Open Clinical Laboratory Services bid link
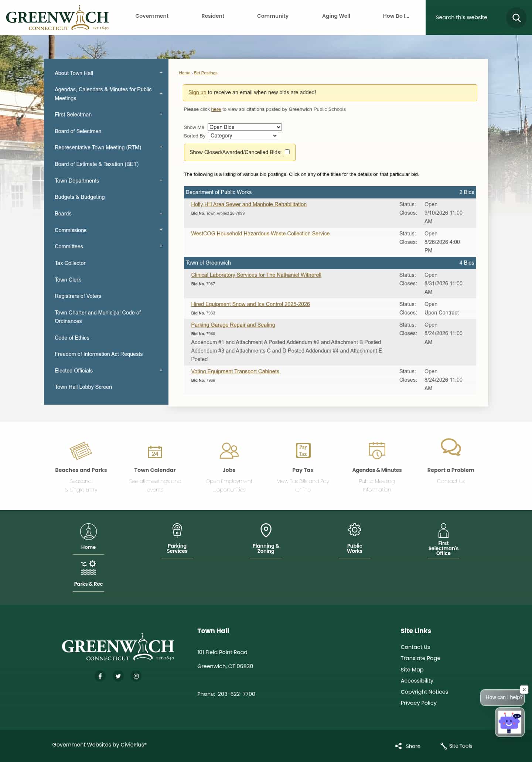The width and height of the screenshot is (532, 762). coord(256,275)
